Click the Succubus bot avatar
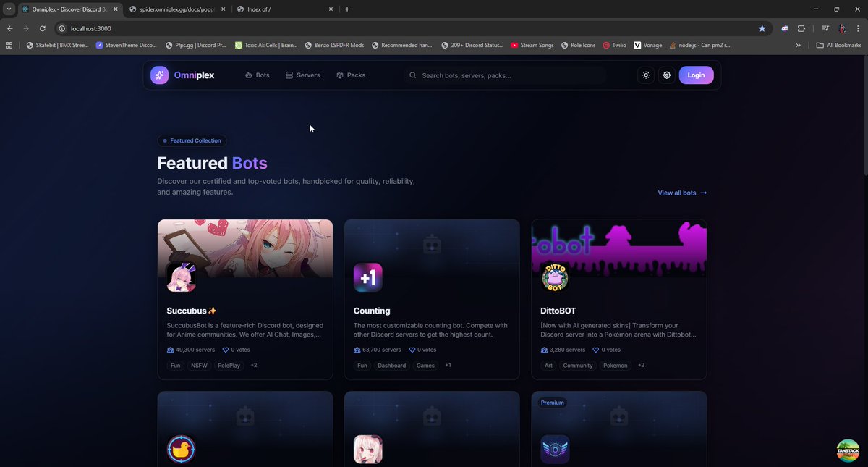 coord(181,278)
